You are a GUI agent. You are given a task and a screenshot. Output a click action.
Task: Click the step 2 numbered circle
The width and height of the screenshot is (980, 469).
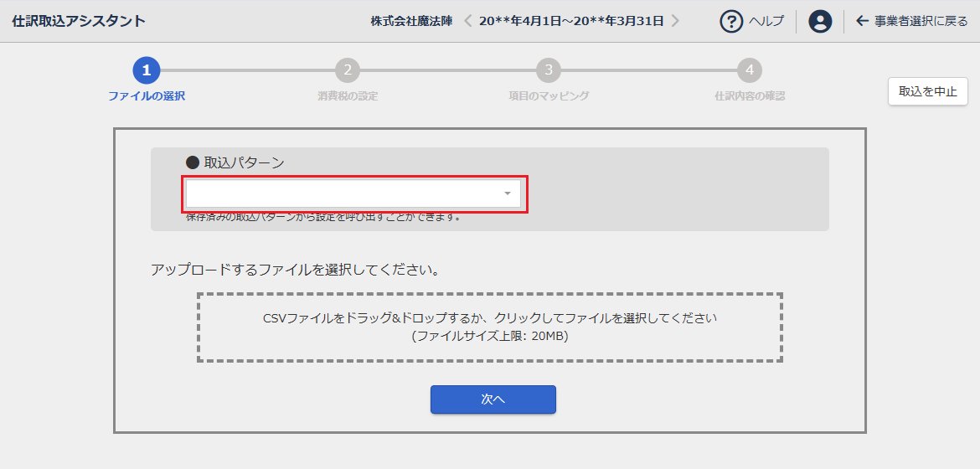[348, 70]
